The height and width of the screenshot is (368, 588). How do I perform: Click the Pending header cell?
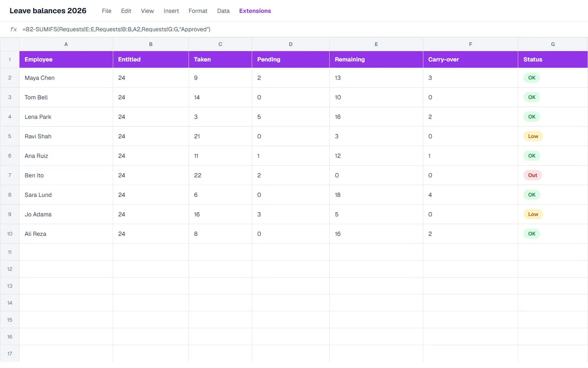pos(291,60)
